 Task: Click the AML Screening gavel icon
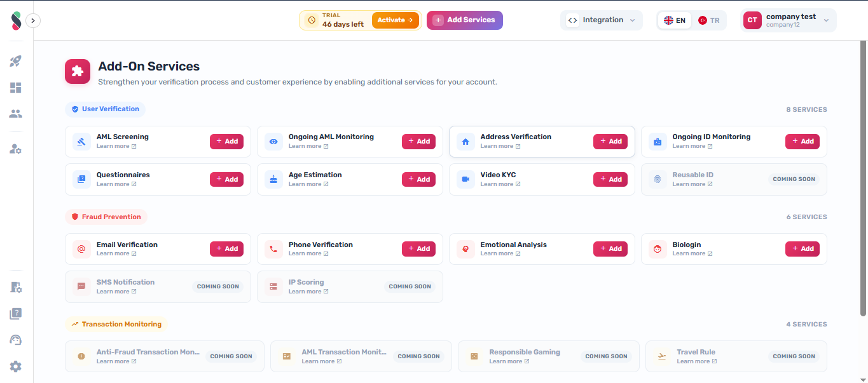pos(81,142)
